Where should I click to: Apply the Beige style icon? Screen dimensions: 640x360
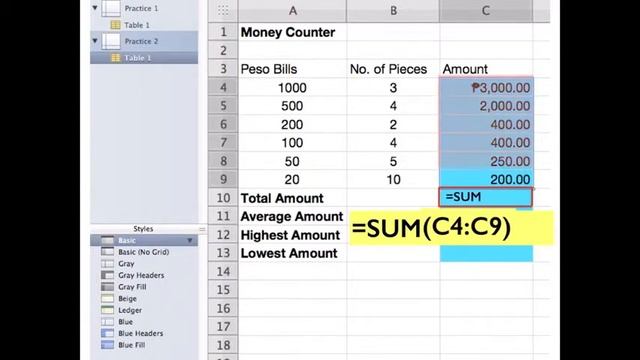[x=107, y=298]
